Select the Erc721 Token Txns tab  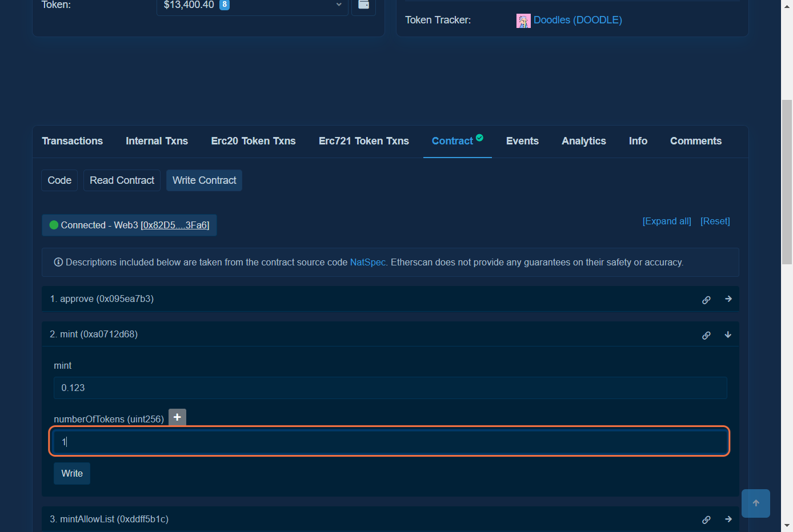(x=364, y=141)
